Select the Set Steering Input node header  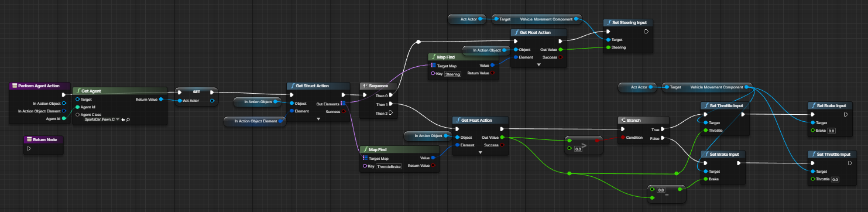click(628, 23)
